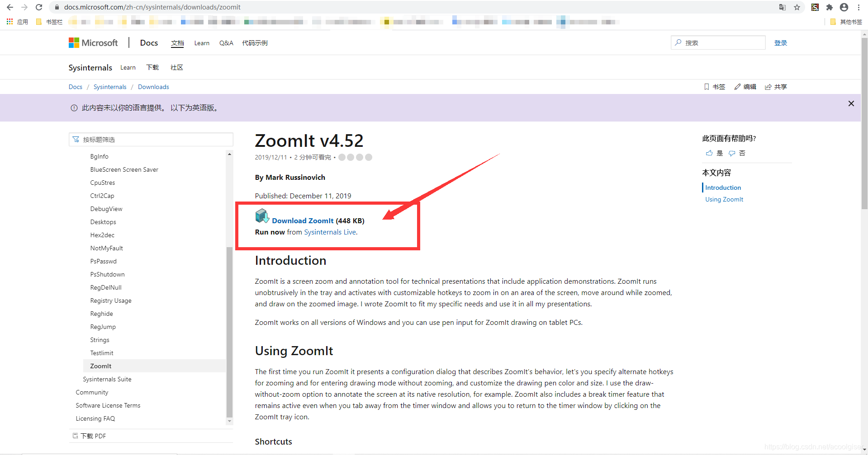Click the 下载 PDF icon link
The image size is (868, 455).
[x=89, y=436]
